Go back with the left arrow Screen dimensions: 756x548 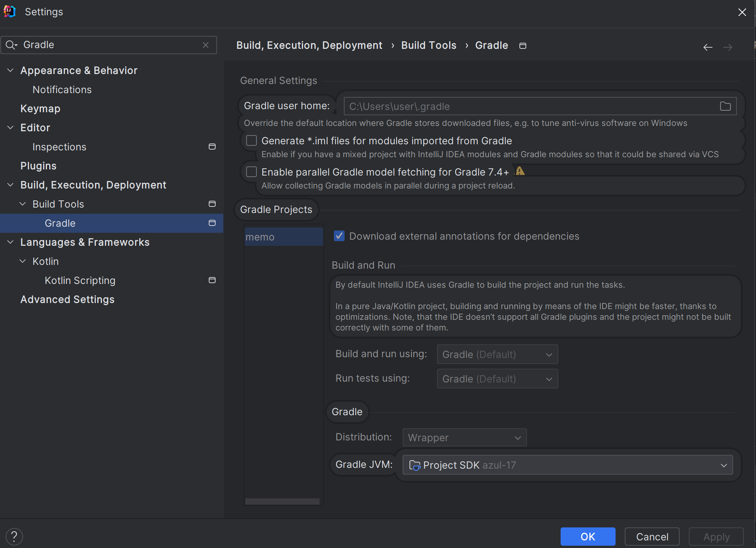pos(708,47)
